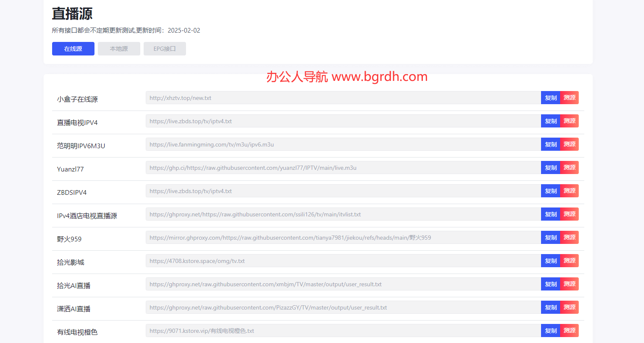Image resolution: width=644 pixels, height=343 pixels.
Task: Select the EPG接口 tab
Action: [164, 49]
